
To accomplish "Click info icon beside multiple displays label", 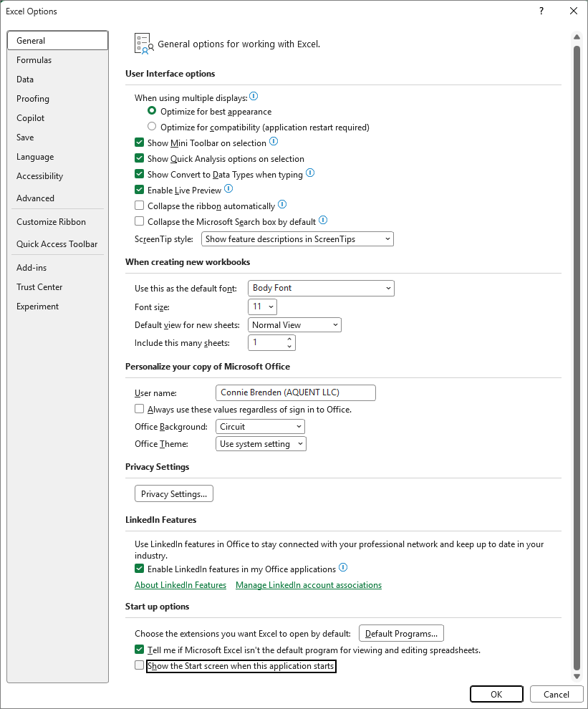I will [x=254, y=96].
